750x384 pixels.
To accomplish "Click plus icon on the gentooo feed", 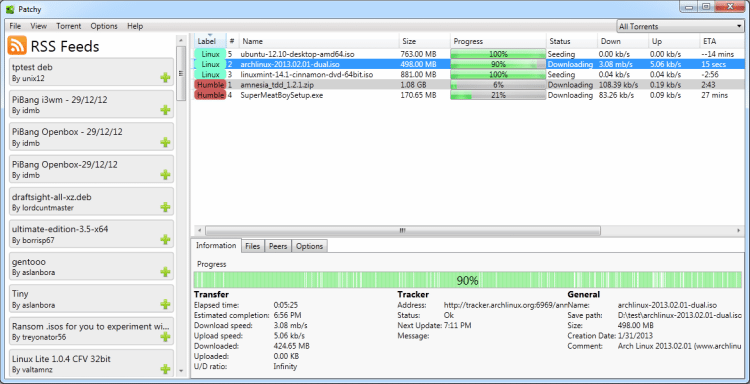I will coord(165,272).
